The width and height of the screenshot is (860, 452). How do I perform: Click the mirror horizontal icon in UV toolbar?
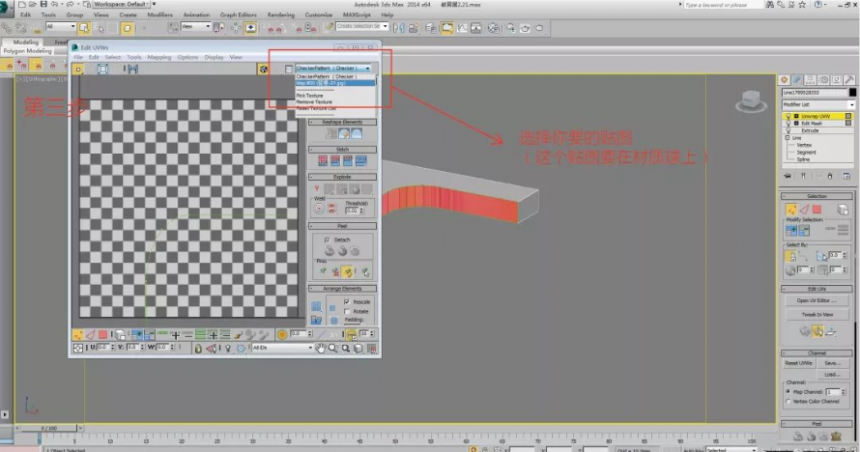click(x=132, y=69)
